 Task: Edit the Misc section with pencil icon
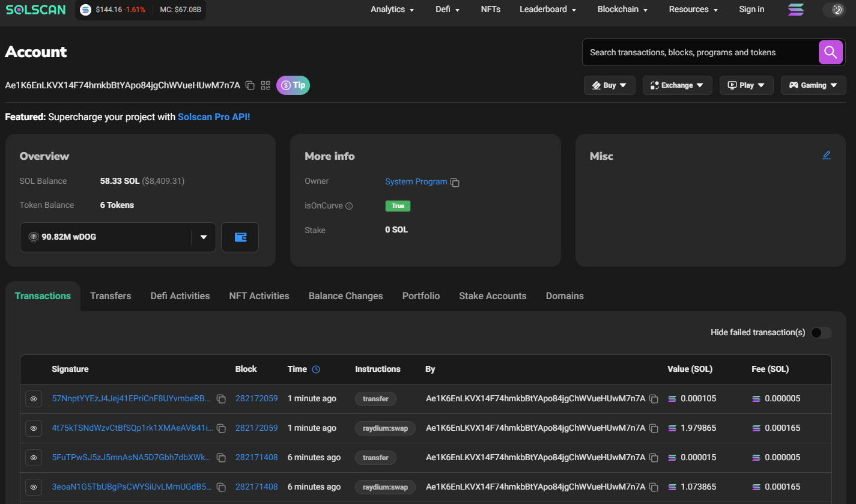coord(827,156)
